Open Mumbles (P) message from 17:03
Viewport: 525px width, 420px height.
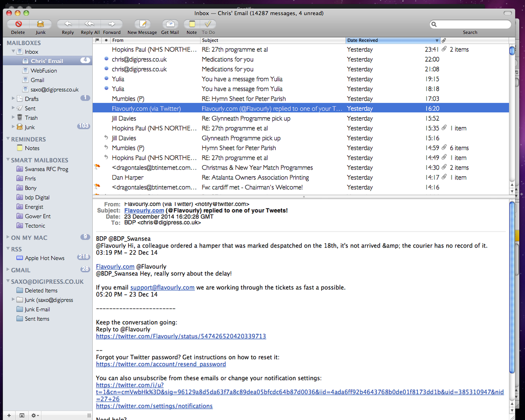coord(301,99)
